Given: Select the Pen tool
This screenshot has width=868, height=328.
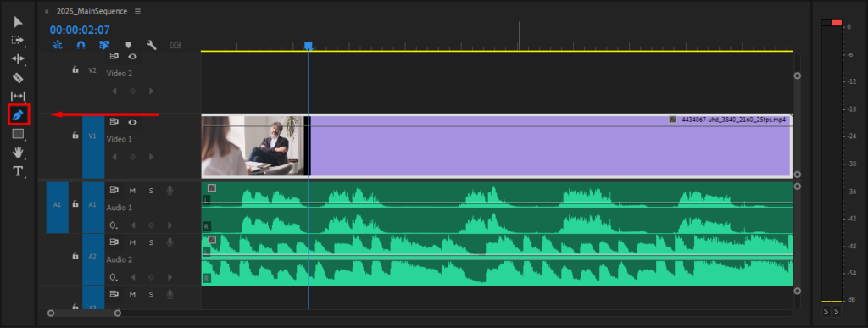Looking at the screenshot, I should coord(19,115).
